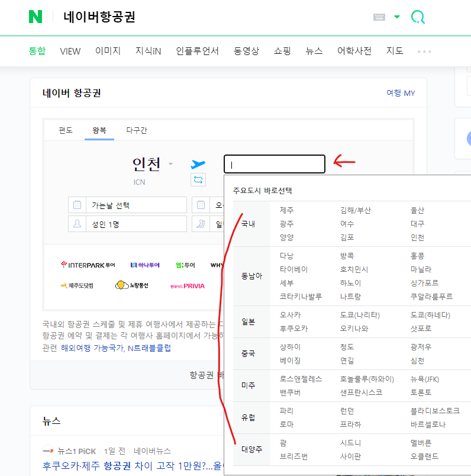Screen dimensions: 471x476
Task: Click the 네이버뉴스 link
Action: pos(152,451)
